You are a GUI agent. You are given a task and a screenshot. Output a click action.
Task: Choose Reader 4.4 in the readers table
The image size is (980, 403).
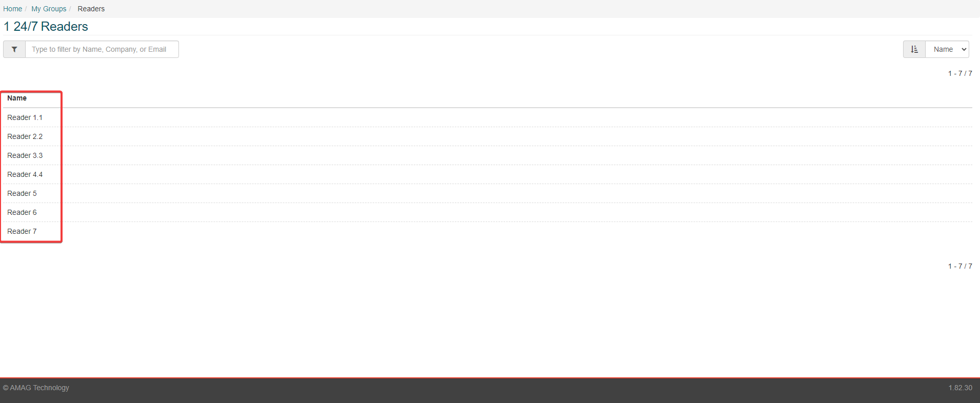coord(25,174)
